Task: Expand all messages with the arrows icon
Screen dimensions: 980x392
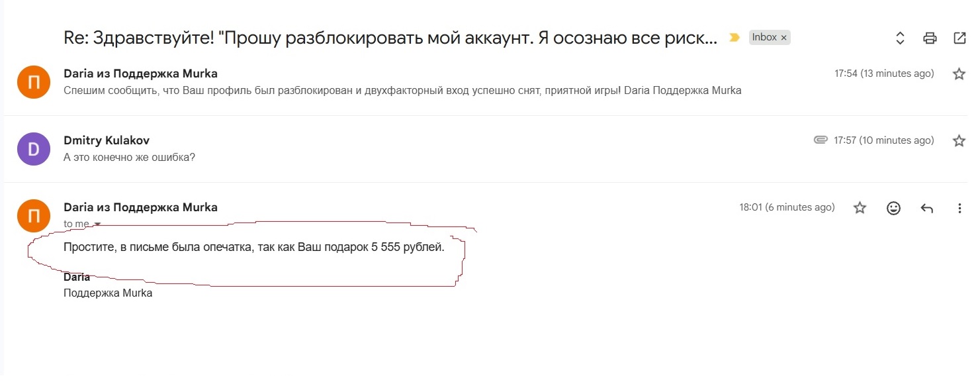Action: click(x=900, y=38)
